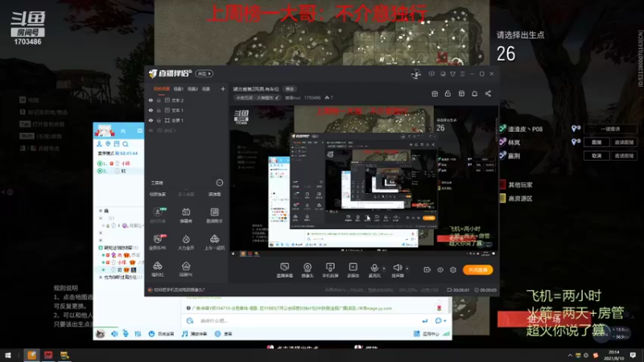The image size is (644, 362).
Task: Click the yellow high-resource-zone legend swatch
Action: (502, 198)
